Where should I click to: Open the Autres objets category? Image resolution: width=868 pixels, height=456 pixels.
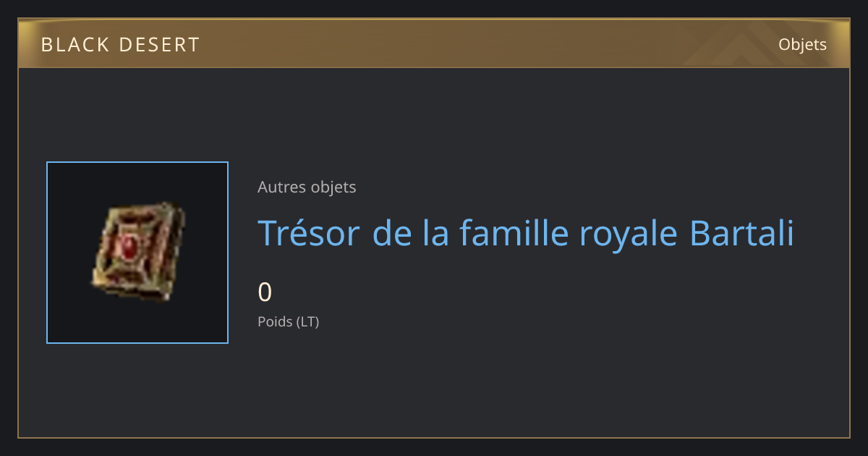pyautogui.click(x=307, y=187)
